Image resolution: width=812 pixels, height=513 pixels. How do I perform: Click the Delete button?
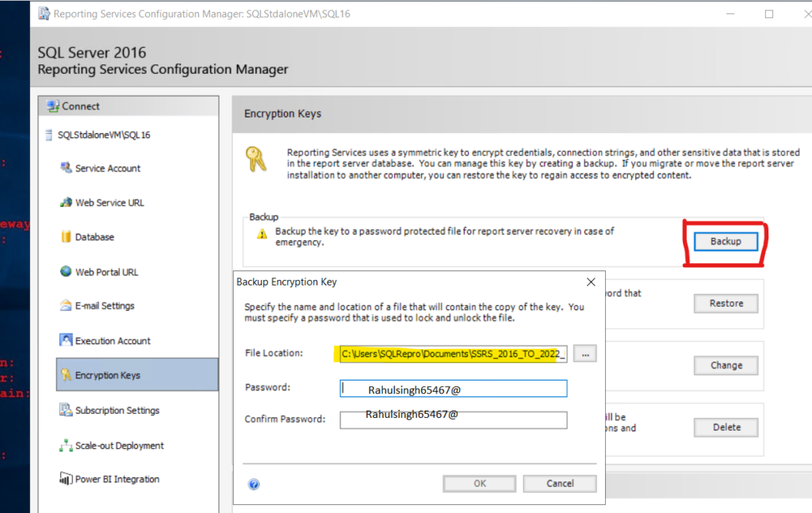pyautogui.click(x=726, y=427)
